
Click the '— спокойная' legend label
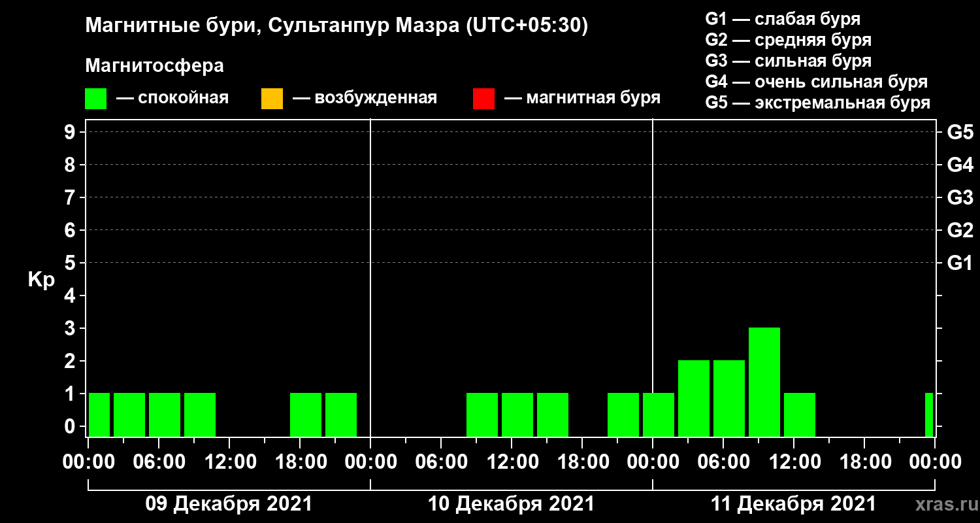[172, 98]
